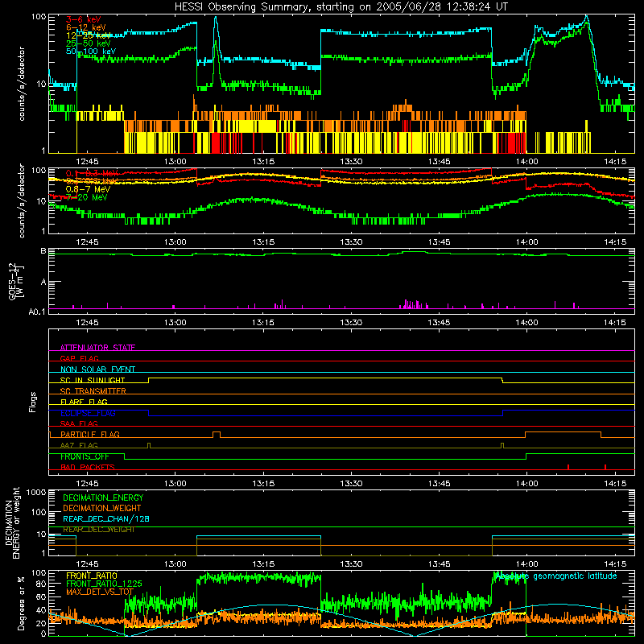Click the FRONT_RATIO legend label
This screenshot has height=644, width=644.
pyautogui.click(x=92, y=576)
